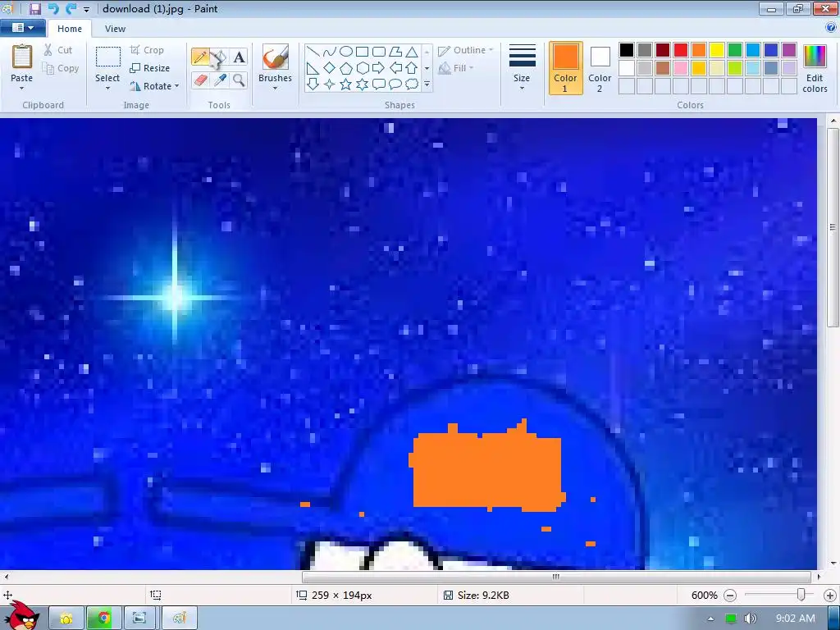Choose the Rounded rectangular callout shape

(379, 84)
